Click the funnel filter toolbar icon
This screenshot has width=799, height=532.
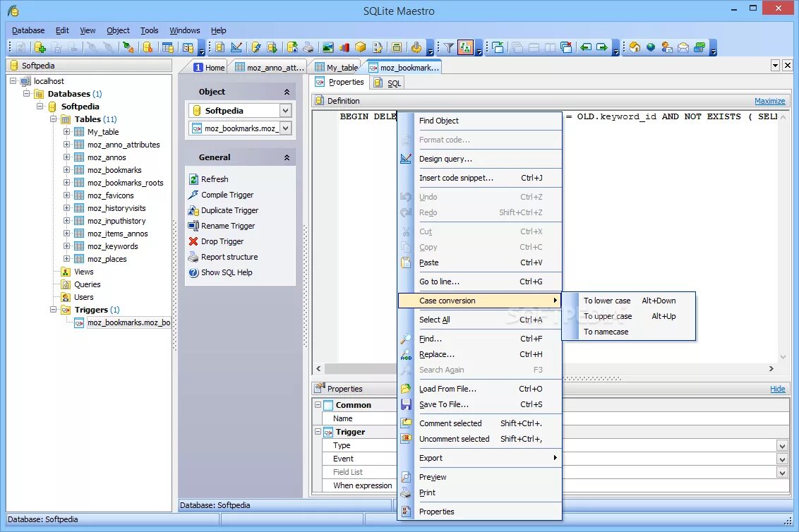(448, 47)
